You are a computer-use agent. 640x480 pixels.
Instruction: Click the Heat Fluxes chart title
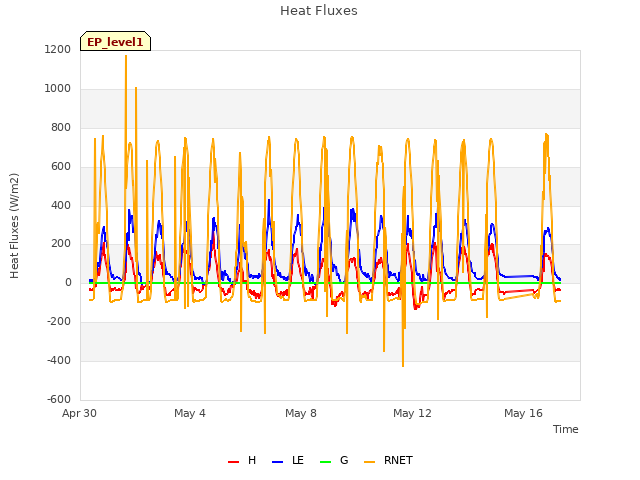tap(319, 11)
